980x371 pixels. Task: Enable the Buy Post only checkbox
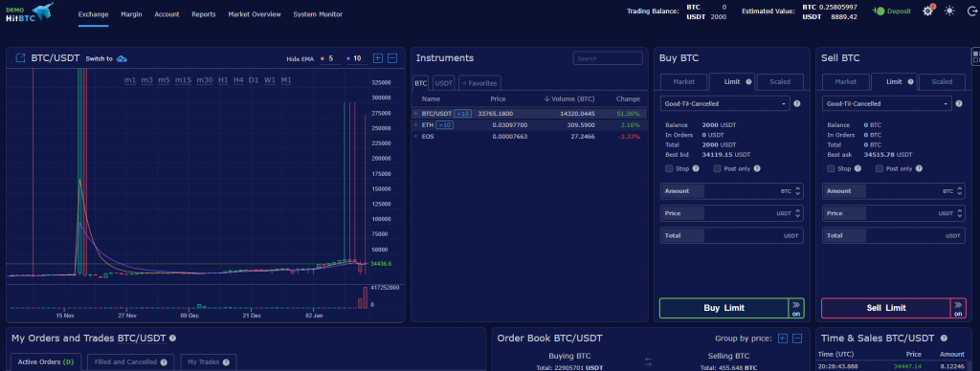718,168
